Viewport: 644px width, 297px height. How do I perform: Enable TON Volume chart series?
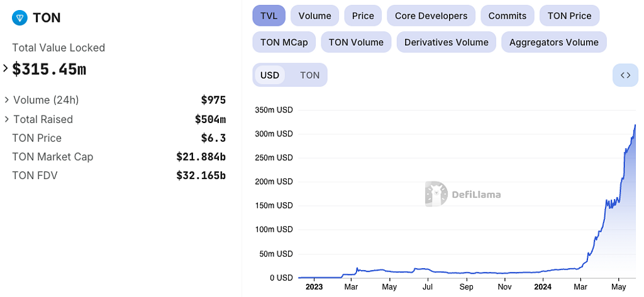[356, 42]
